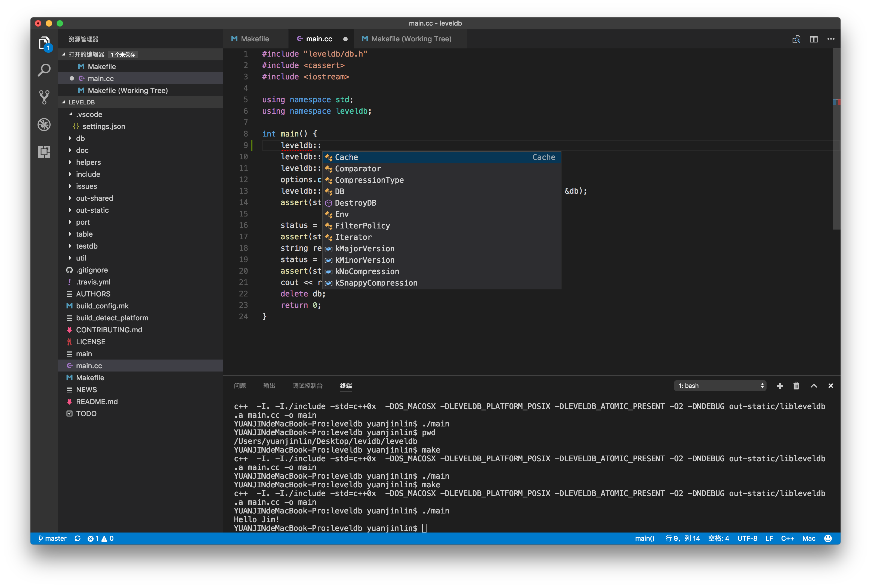
Task: Open the Source Control view icon
Action: click(x=44, y=97)
